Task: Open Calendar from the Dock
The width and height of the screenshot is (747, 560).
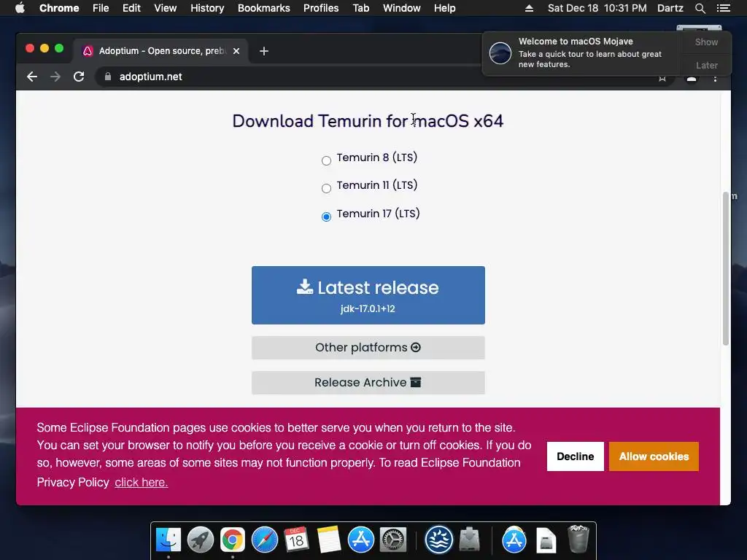Action: click(296, 540)
